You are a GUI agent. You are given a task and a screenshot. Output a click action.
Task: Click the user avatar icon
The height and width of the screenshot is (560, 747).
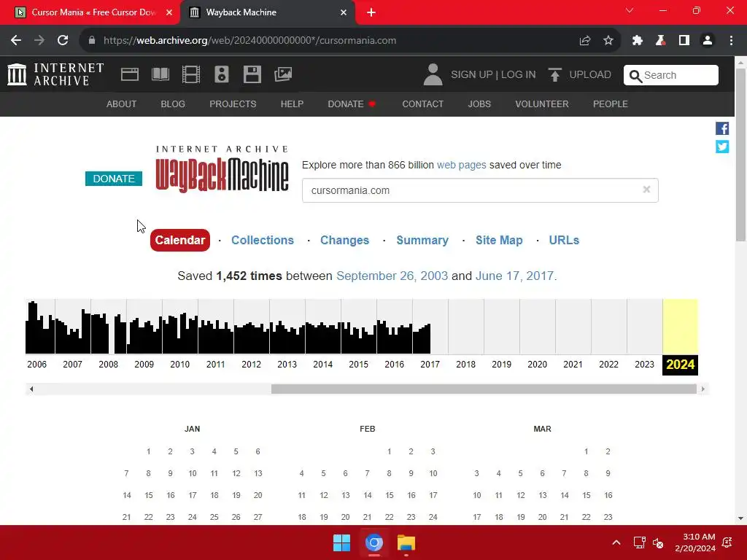click(433, 75)
